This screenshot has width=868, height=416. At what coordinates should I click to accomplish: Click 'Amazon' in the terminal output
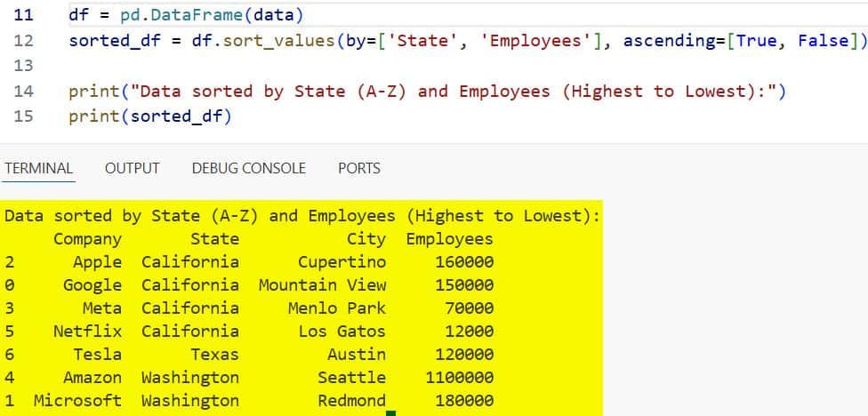pyautogui.click(x=92, y=377)
